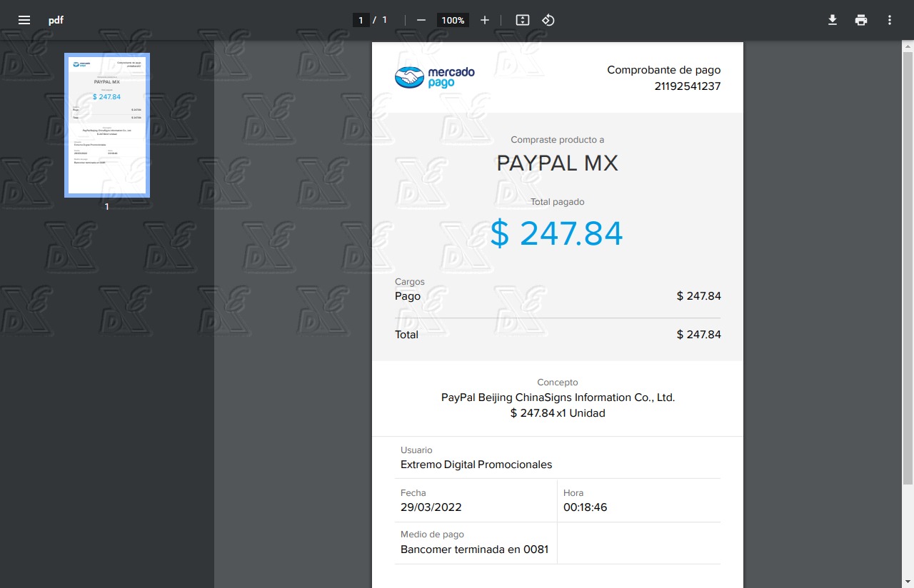The width and height of the screenshot is (914, 588).
Task: Click the 'Fecha' label
Action: coord(413,493)
